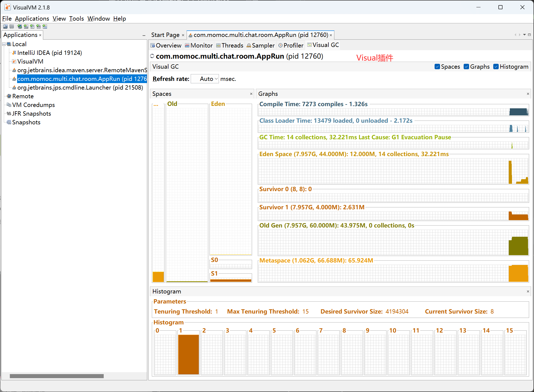Click the Add Application Snapshot toolbar icon
This screenshot has height=392, width=534.
45,26
